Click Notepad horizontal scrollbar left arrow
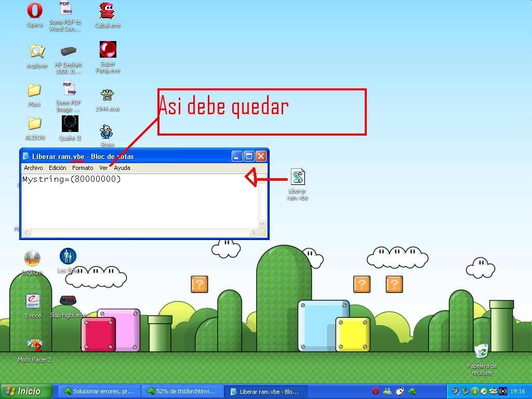Viewport: 532px width, 399px height. [x=26, y=232]
